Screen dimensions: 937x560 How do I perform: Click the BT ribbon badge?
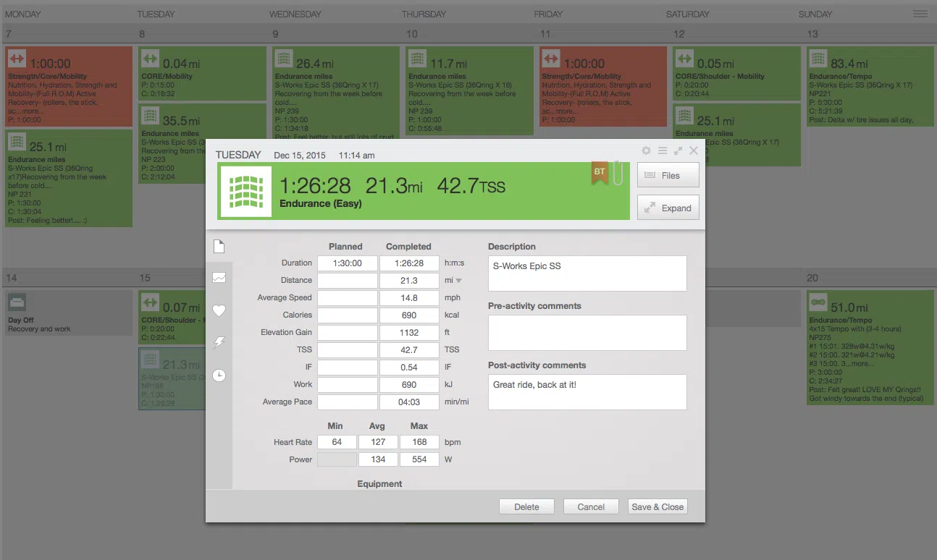click(600, 173)
